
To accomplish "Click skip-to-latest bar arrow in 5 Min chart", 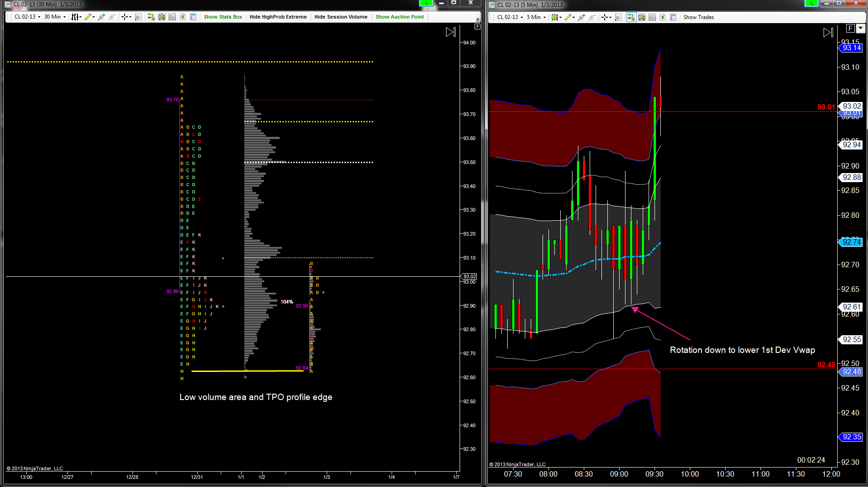I will (x=828, y=33).
